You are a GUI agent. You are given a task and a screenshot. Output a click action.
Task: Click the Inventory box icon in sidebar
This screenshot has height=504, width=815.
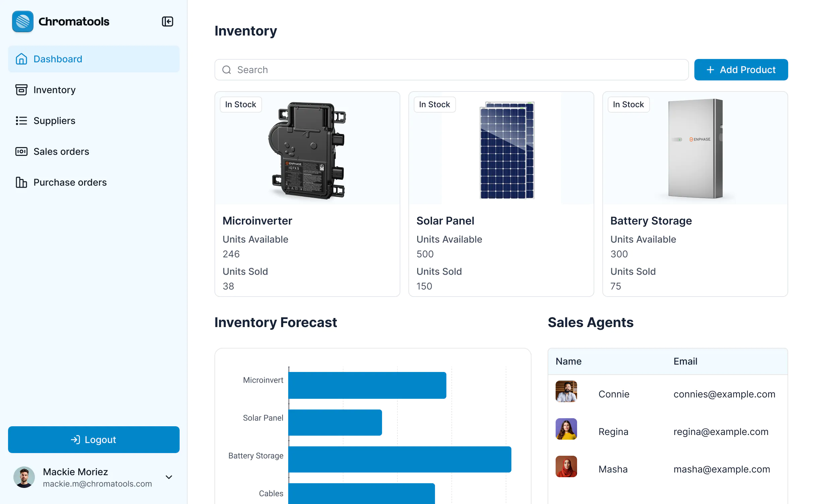21,90
